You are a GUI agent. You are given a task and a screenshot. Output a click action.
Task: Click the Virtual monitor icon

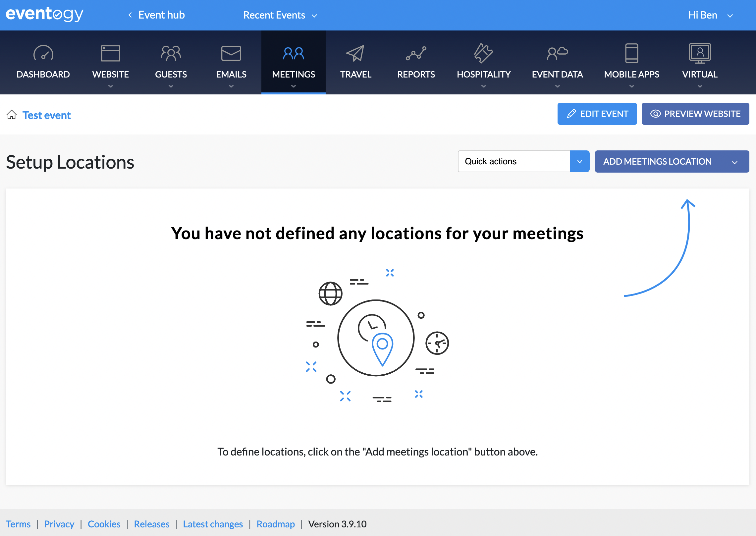click(x=700, y=54)
